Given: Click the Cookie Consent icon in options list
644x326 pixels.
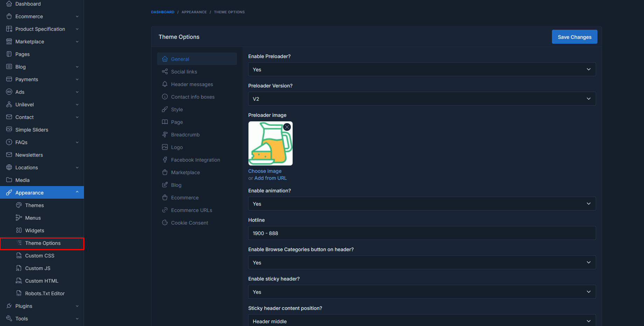Looking at the screenshot, I should pos(165,223).
